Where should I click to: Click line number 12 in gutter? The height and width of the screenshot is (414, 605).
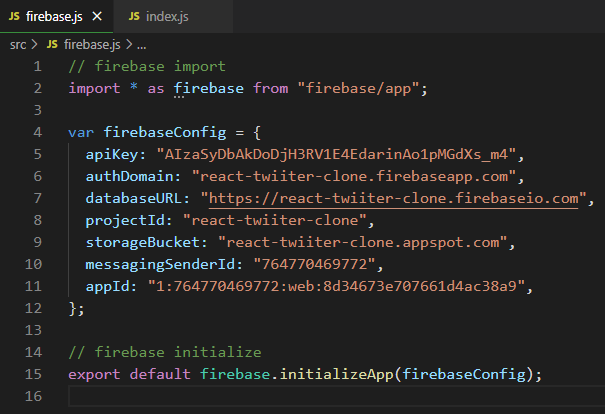click(x=33, y=308)
